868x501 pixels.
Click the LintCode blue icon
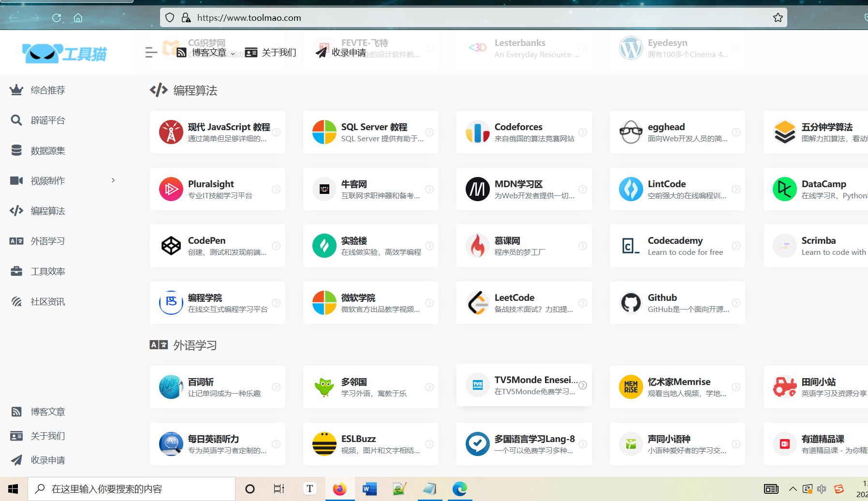[631, 189]
